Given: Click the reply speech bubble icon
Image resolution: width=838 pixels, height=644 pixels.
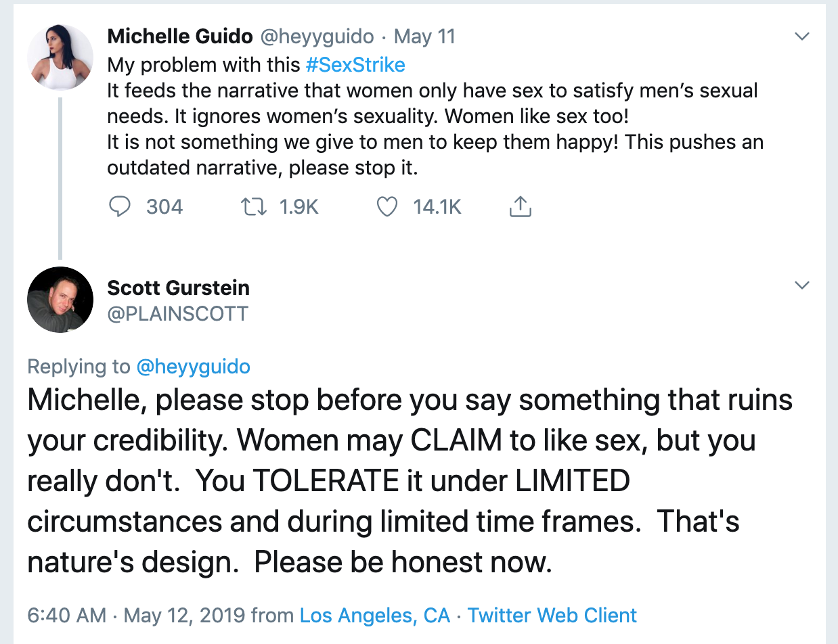Looking at the screenshot, I should pyautogui.click(x=119, y=206).
